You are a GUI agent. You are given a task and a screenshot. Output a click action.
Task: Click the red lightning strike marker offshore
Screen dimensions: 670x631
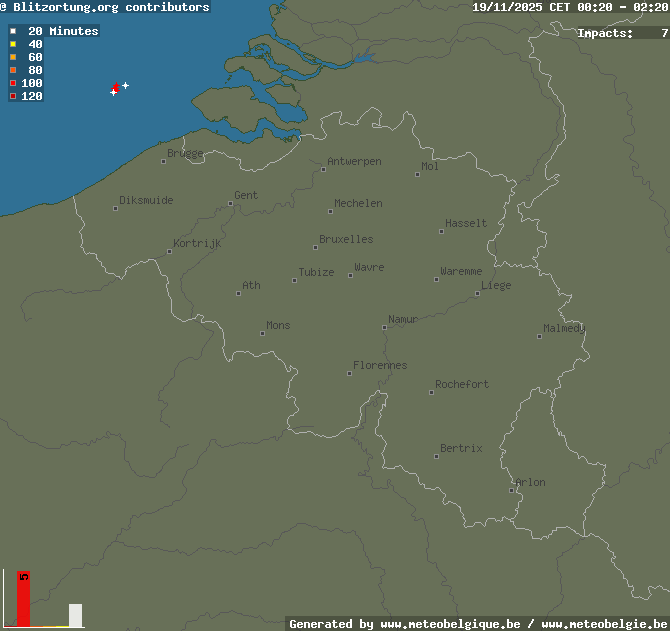tap(116, 88)
